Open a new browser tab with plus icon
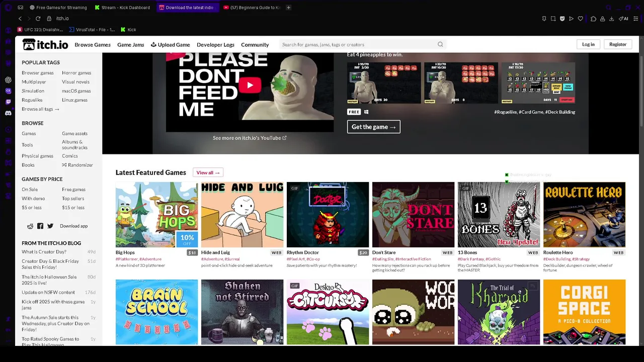644x362 pixels. [288, 8]
